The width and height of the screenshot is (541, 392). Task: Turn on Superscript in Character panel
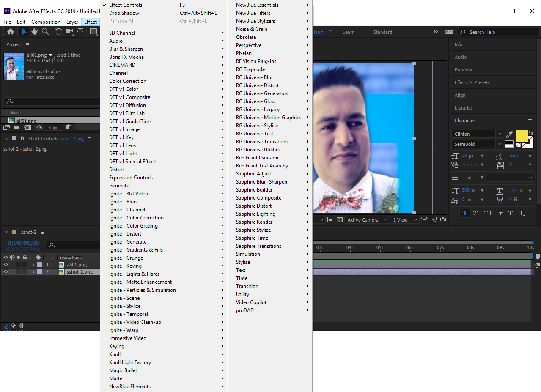[x=511, y=213]
